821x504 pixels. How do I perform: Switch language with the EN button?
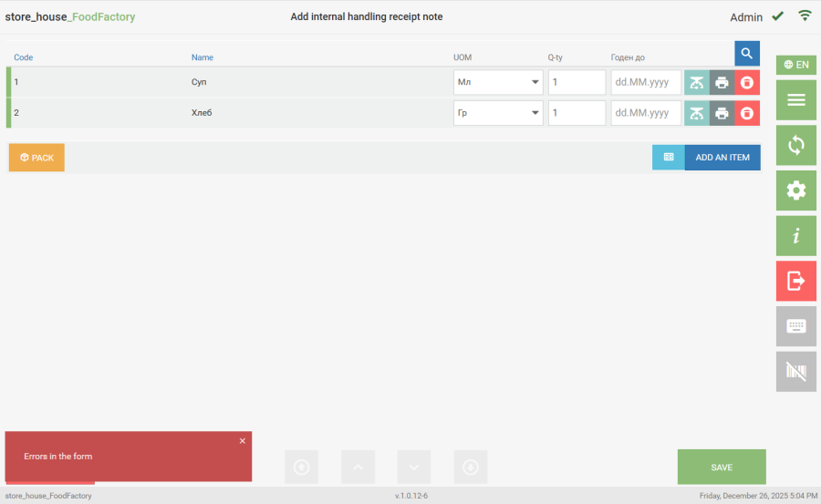795,65
